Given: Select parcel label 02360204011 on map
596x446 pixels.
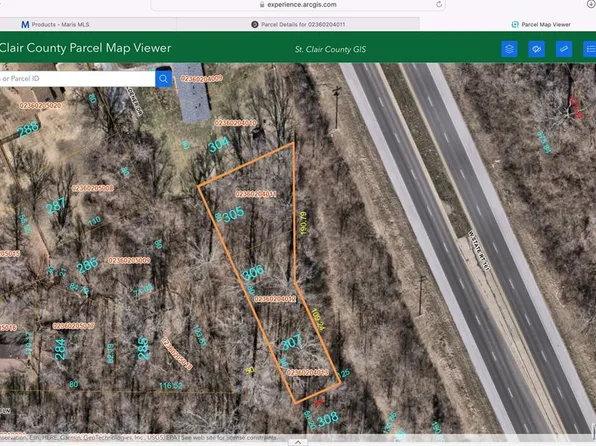Looking at the screenshot, I should click(255, 194).
